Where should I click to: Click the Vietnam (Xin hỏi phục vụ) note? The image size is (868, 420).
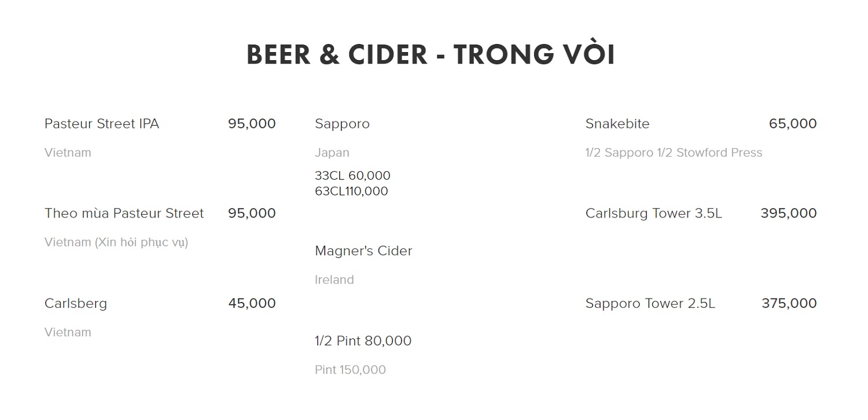tap(116, 242)
